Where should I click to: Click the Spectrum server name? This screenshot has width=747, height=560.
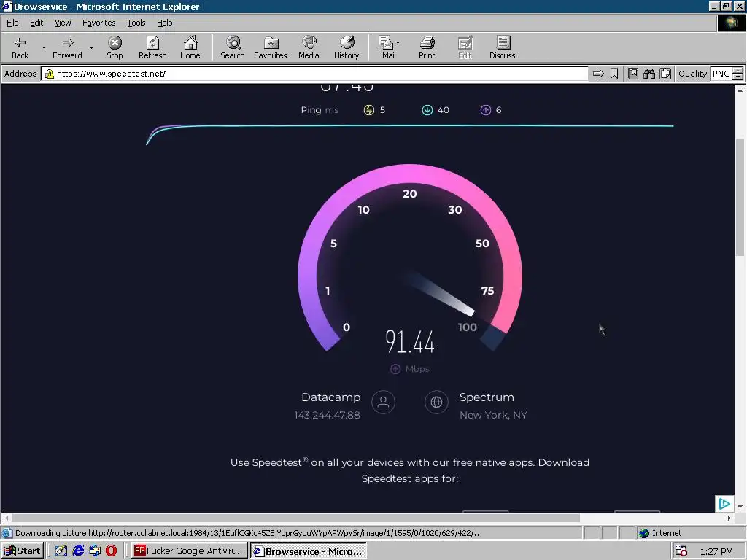(x=487, y=397)
